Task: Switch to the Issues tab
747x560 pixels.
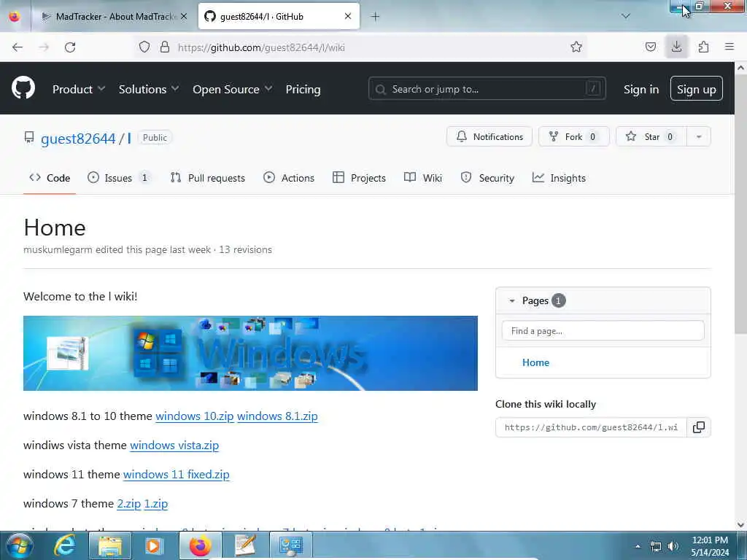Action: point(119,178)
